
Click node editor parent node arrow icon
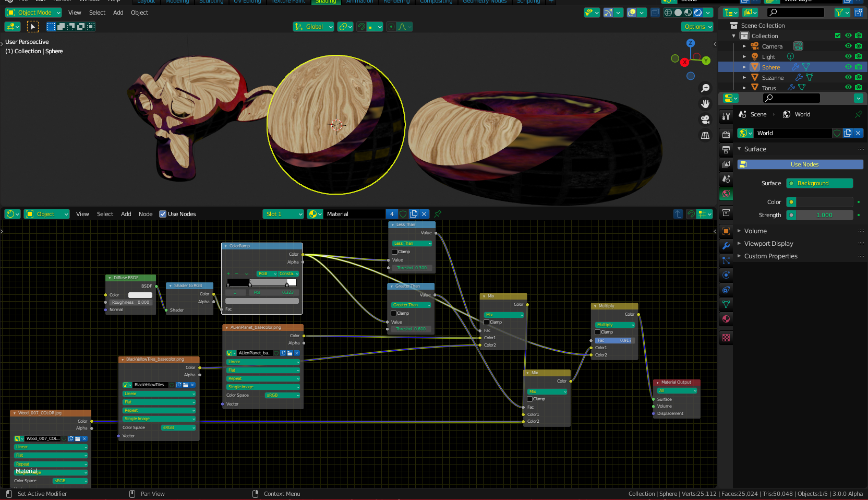[678, 214]
